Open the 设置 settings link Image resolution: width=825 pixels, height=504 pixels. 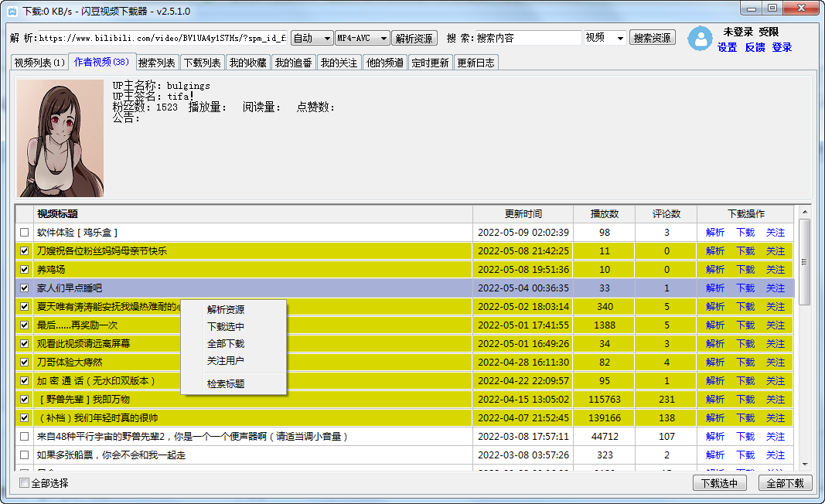click(727, 47)
